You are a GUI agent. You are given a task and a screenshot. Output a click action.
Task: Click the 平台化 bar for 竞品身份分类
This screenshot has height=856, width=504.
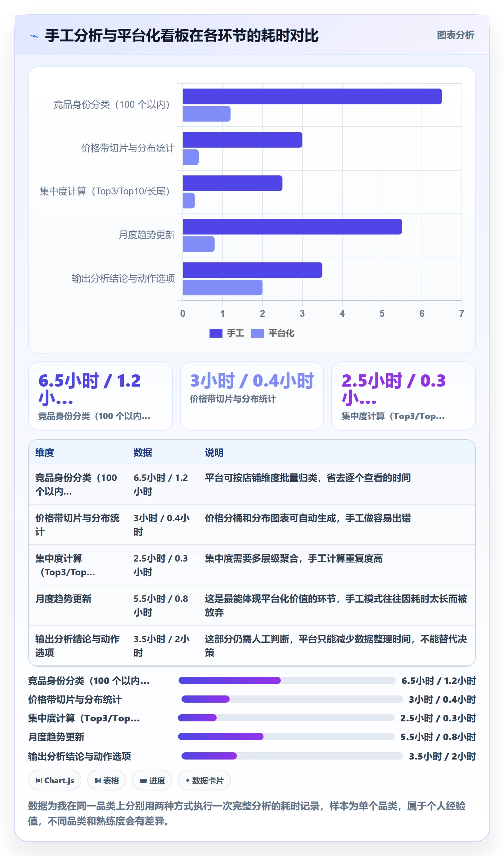coord(207,114)
